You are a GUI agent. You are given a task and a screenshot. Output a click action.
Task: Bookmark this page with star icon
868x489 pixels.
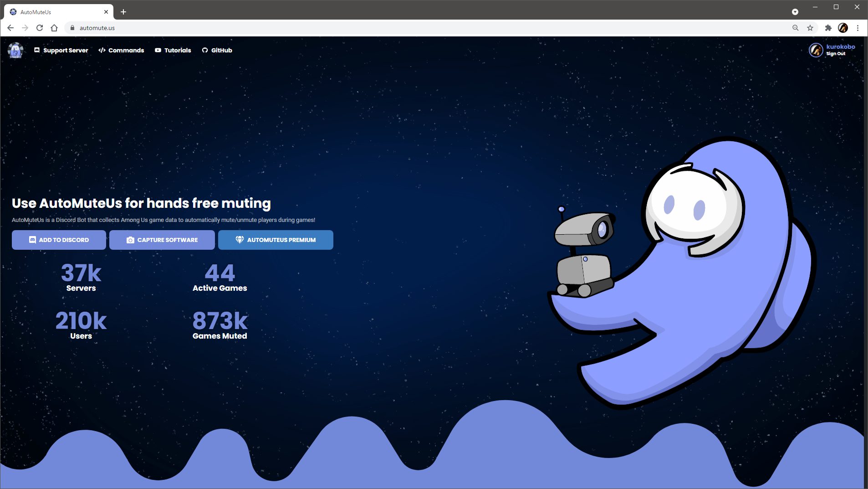(x=810, y=28)
